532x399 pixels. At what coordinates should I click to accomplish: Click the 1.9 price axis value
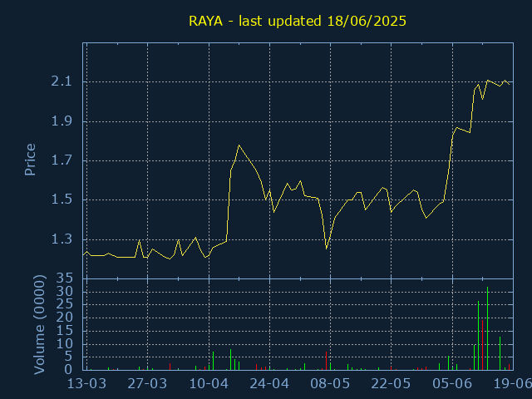[x=62, y=121]
